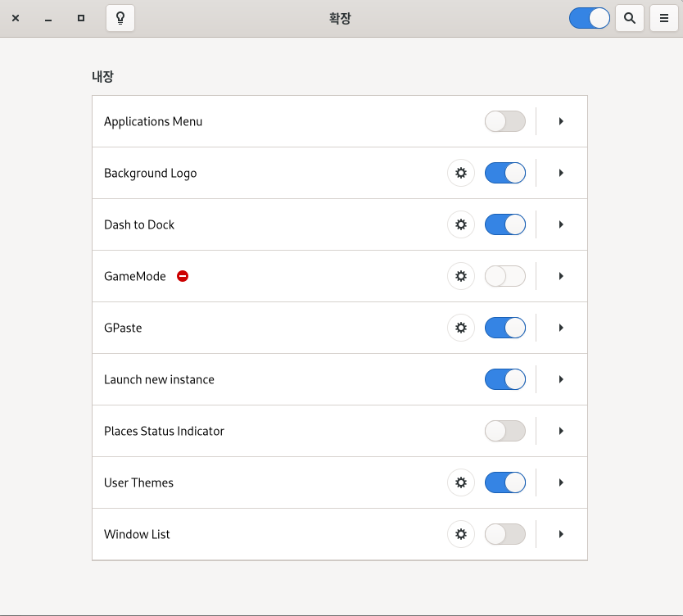Open User Themes settings gear
This screenshot has height=616, width=683.
coord(461,482)
